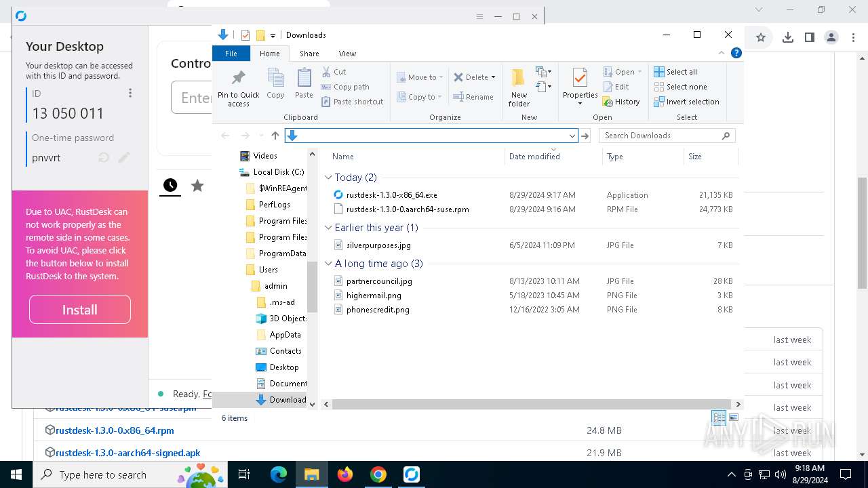Open RustDesk recent sessions clock tab
This screenshot has width=868, height=488.
tap(170, 185)
